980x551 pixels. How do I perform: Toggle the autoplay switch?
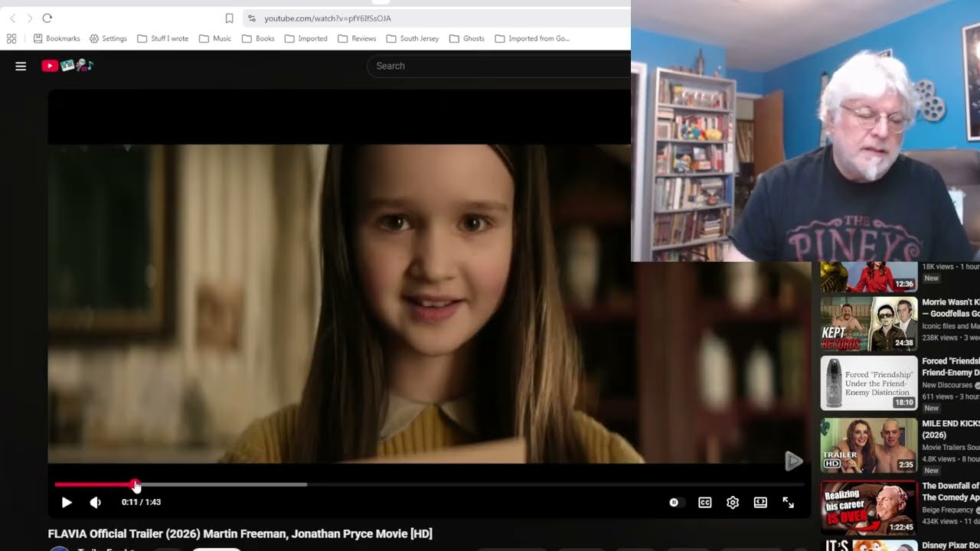click(675, 502)
